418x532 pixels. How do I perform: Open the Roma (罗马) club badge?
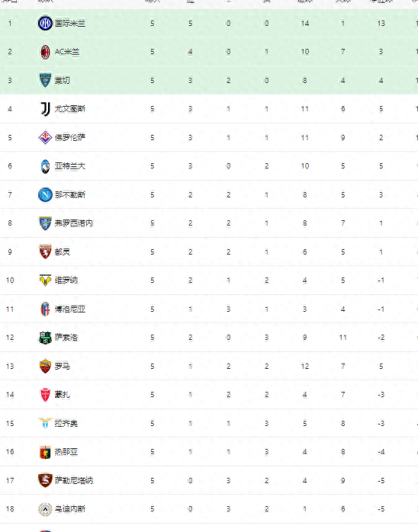45,366
